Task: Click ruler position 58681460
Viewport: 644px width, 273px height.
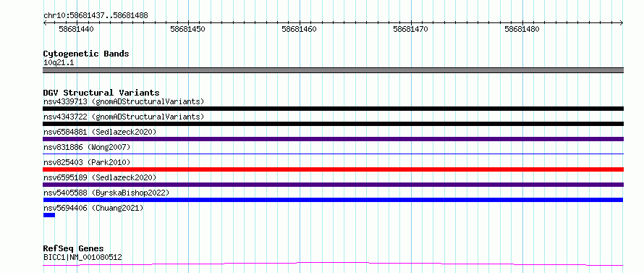Action: [x=299, y=29]
